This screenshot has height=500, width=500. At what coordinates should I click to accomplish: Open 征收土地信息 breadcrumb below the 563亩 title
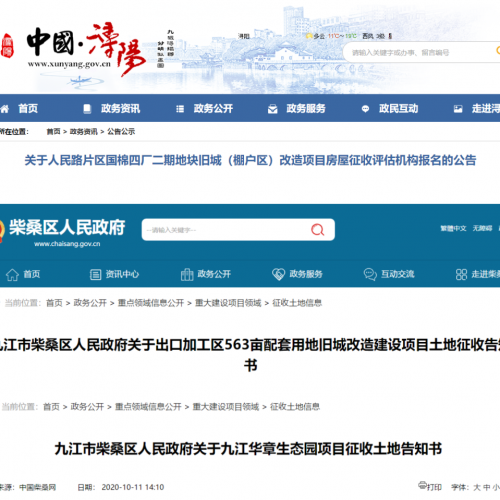(x=295, y=407)
